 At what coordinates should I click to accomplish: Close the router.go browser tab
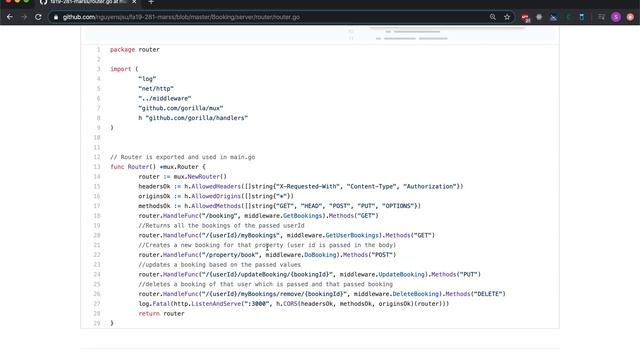pos(134,2)
